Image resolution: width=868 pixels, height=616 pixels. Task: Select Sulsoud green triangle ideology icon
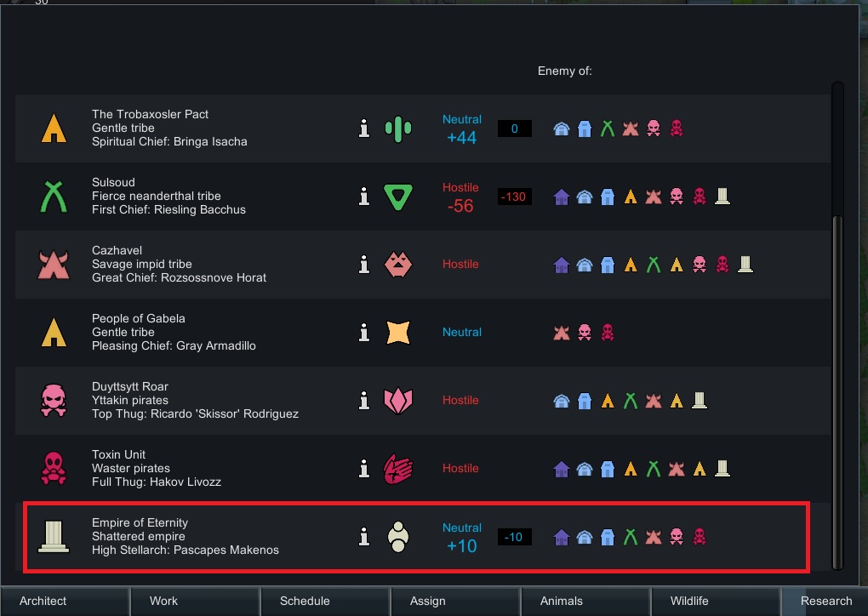point(397,197)
